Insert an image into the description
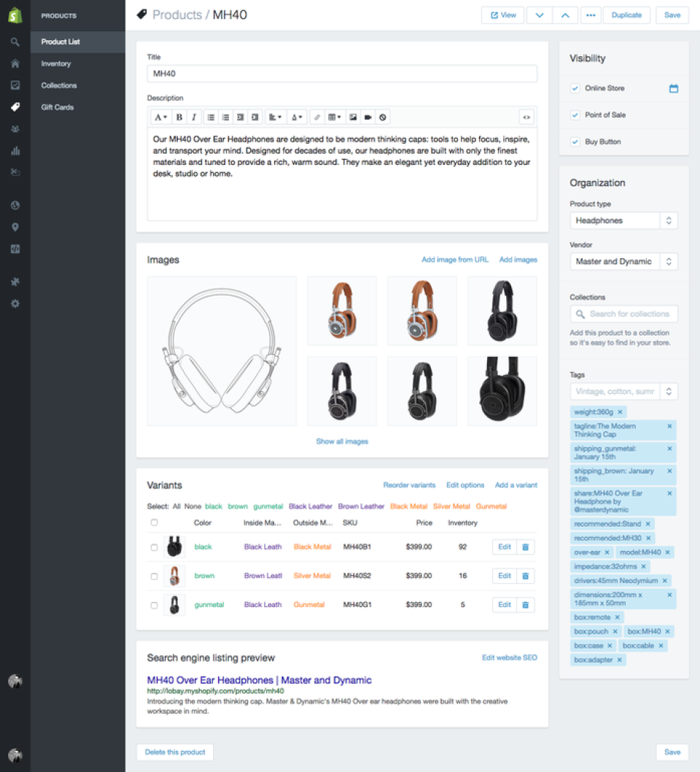This screenshot has height=772, width=700. [352, 117]
